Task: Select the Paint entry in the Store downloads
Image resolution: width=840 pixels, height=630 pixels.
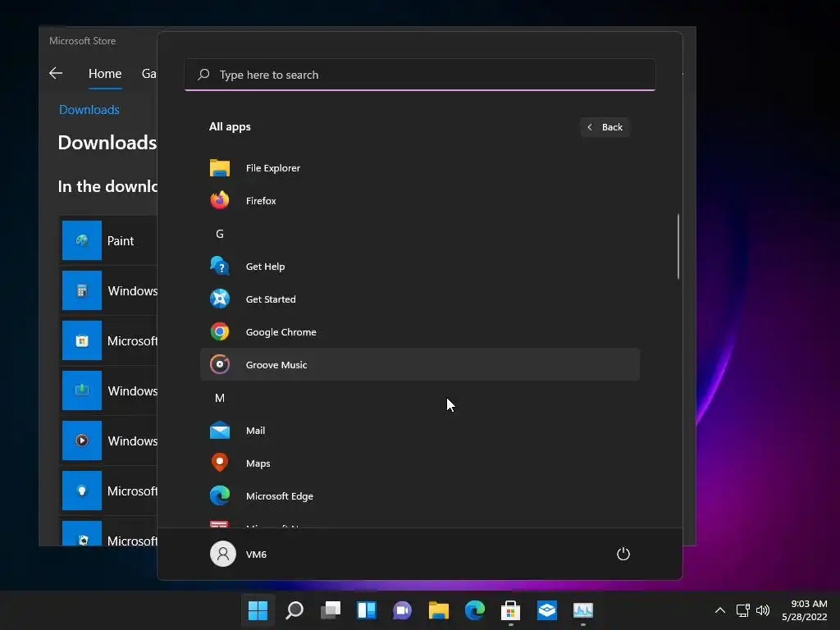Action: pos(107,240)
